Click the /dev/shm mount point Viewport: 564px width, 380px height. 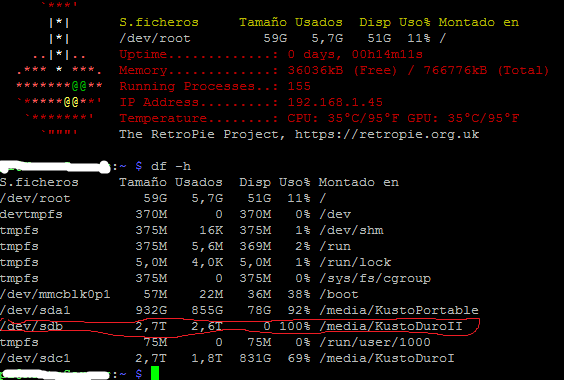[x=351, y=230]
